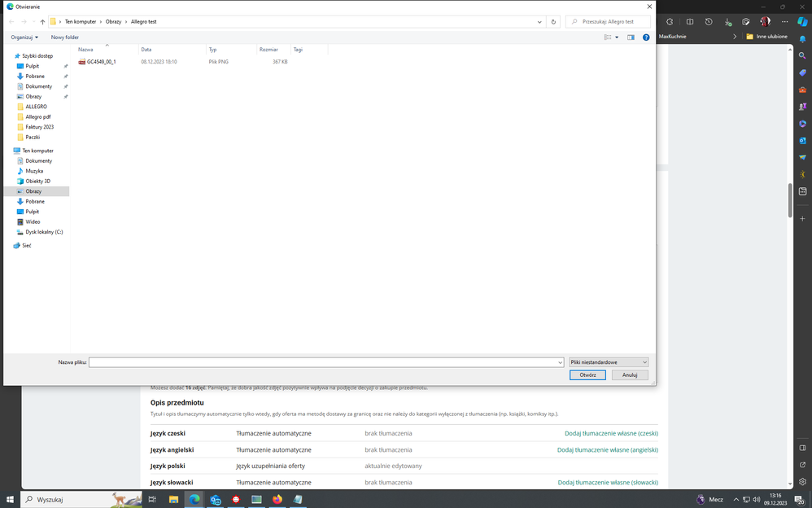812x508 pixels.
Task: Open Task View on taskbar
Action: (x=151, y=499)
